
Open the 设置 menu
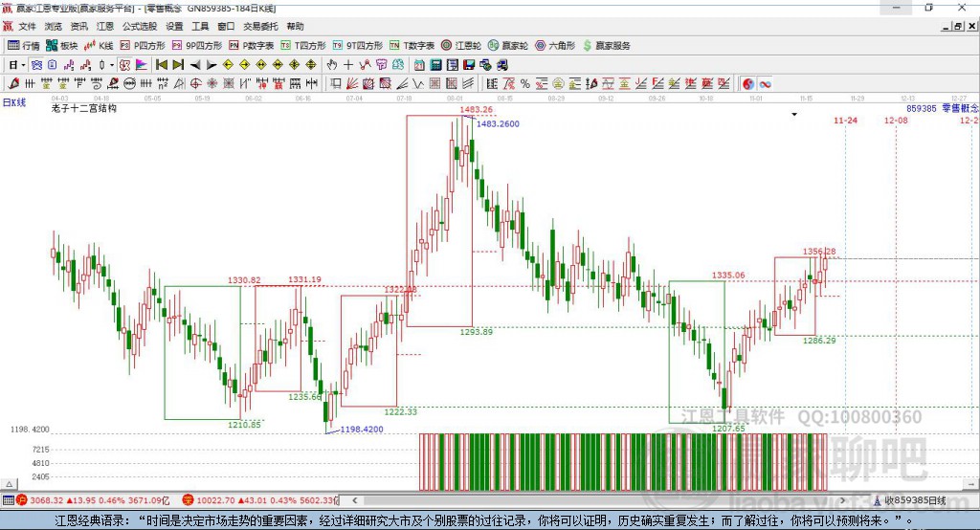point(174,26)
